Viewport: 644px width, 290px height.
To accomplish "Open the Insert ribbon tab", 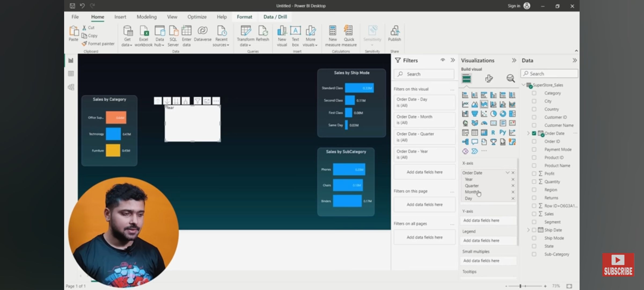I will [120, 17].
